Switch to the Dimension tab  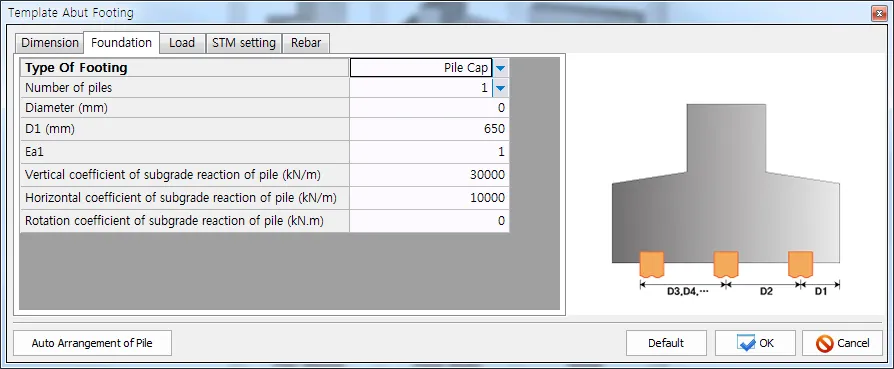point(50,43)
